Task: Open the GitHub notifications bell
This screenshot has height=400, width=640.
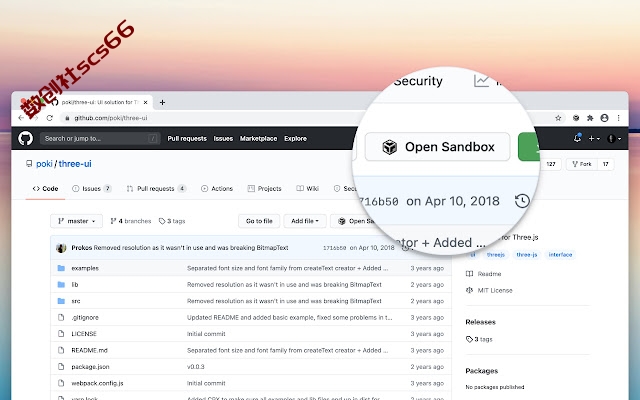Action: [x=577, y=138]
